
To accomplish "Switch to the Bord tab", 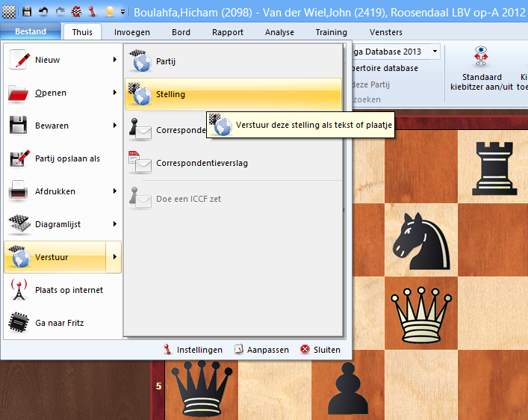I will coord(181,32).
